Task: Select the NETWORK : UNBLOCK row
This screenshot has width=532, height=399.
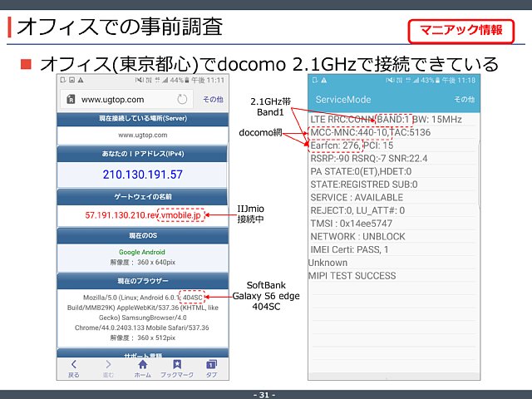Action: coord(393,236)
